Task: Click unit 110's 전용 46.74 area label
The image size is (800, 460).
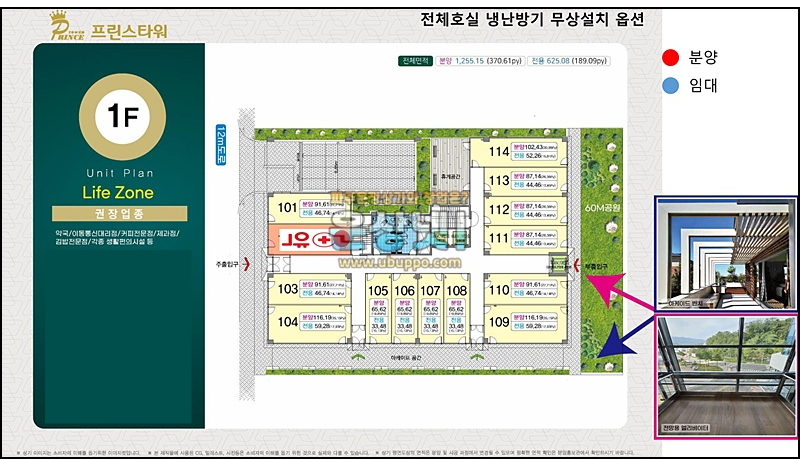Action: (535, 293)
